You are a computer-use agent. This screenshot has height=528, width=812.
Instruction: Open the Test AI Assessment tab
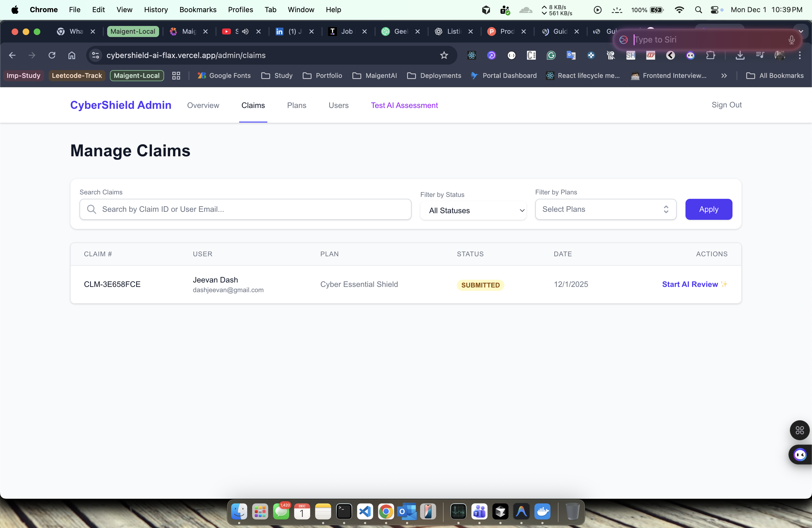pos(404,105)
